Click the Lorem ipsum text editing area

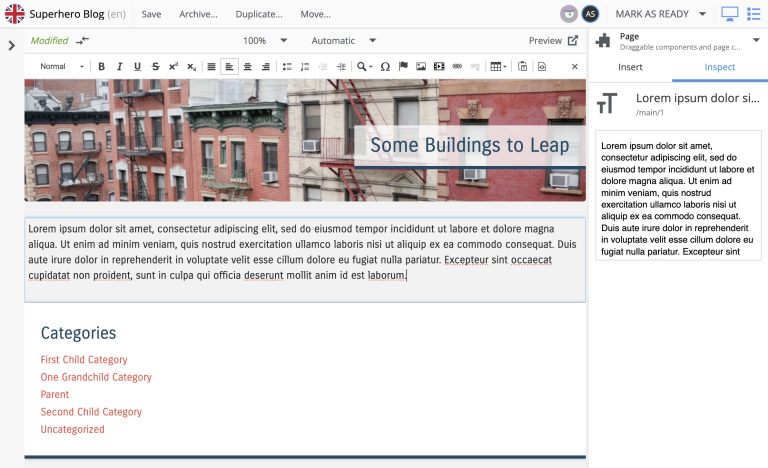pyautogui.click(x=305, y=260)
